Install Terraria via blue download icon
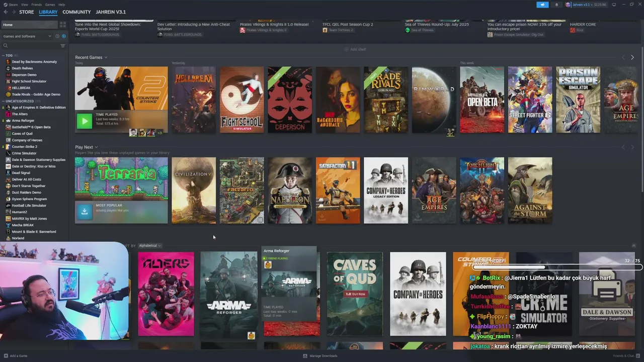The image size is (644, 362). 84,212
